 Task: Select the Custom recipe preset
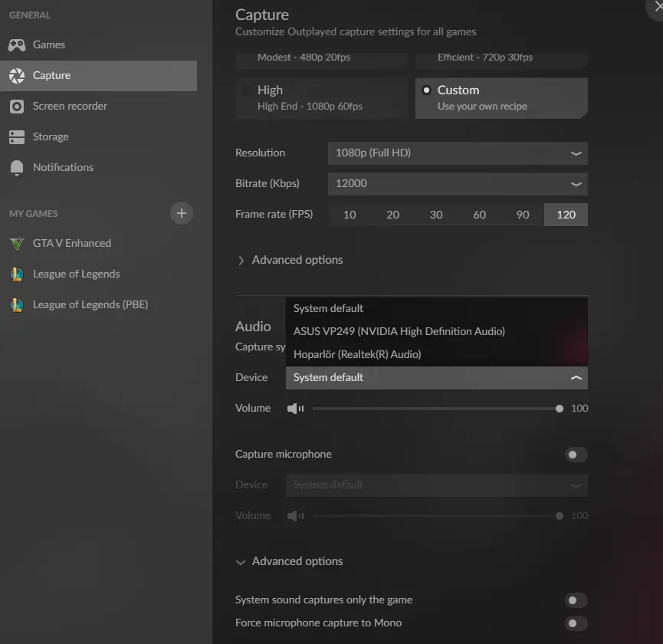(501, 98)
